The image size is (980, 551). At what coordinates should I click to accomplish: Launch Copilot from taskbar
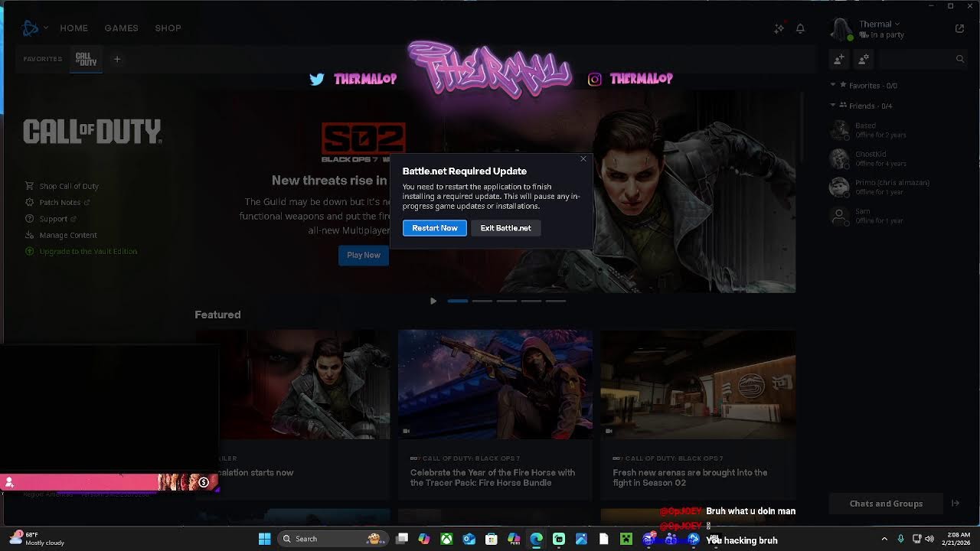[x=424, y=539]
